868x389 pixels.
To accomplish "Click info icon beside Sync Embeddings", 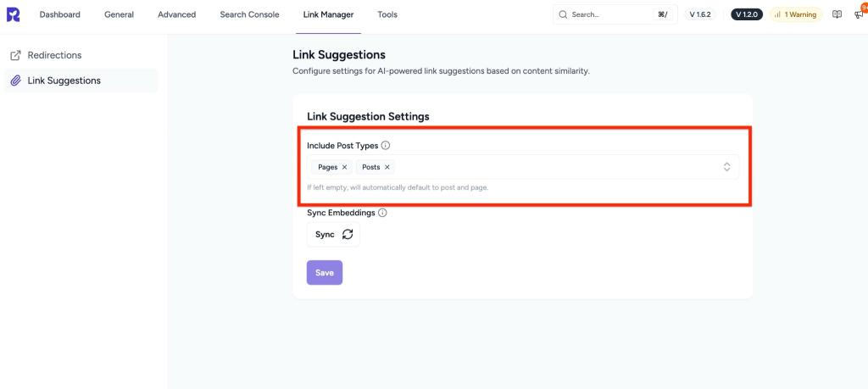I will 382,213.
